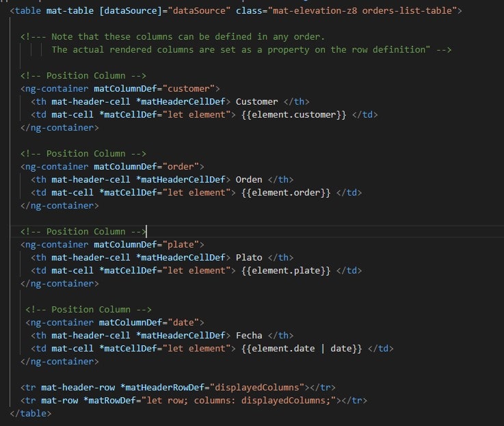Click the {{element.plate}} interpolation
504x426 pixels.
pos(286,270)
